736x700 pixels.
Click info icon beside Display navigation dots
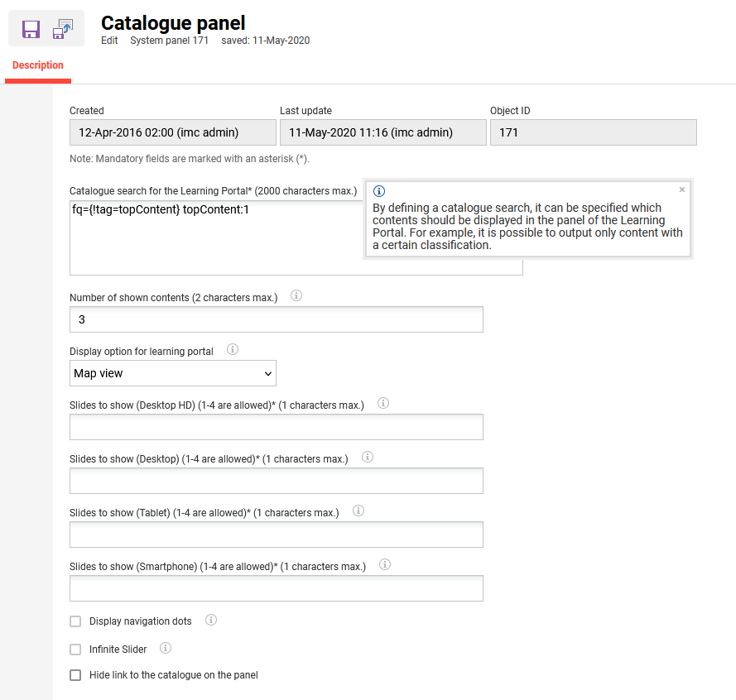tap(211, 620)
